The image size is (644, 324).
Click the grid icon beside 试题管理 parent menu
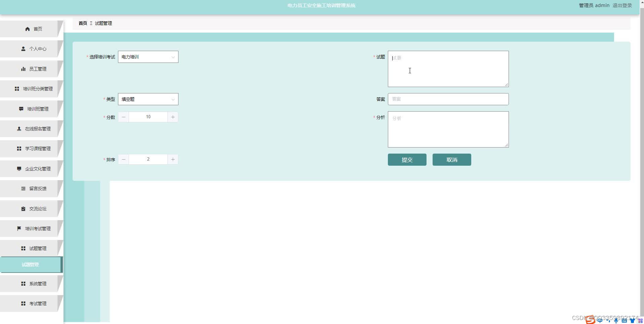[23, 248]
